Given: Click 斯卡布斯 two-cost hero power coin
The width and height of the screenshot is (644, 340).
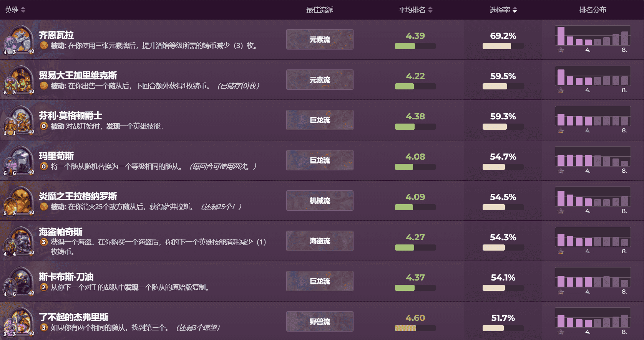Looking at the screenshot, I should click(44, 287).
